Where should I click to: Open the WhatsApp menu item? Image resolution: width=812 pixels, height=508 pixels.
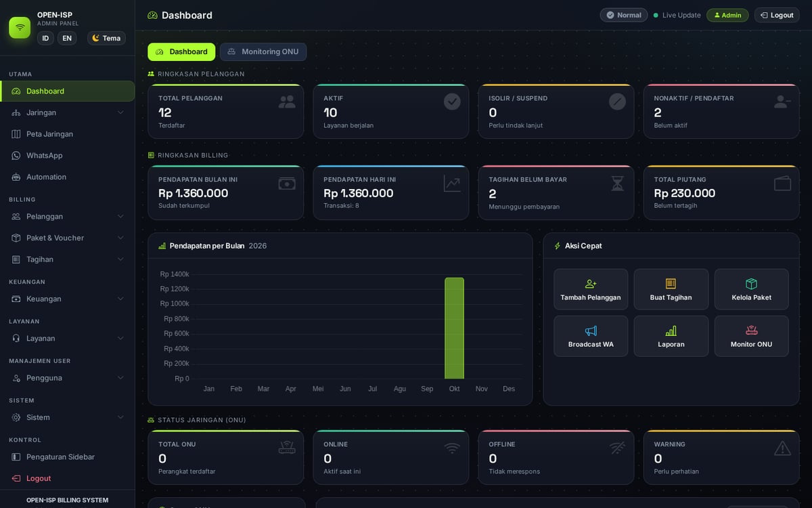67,156
